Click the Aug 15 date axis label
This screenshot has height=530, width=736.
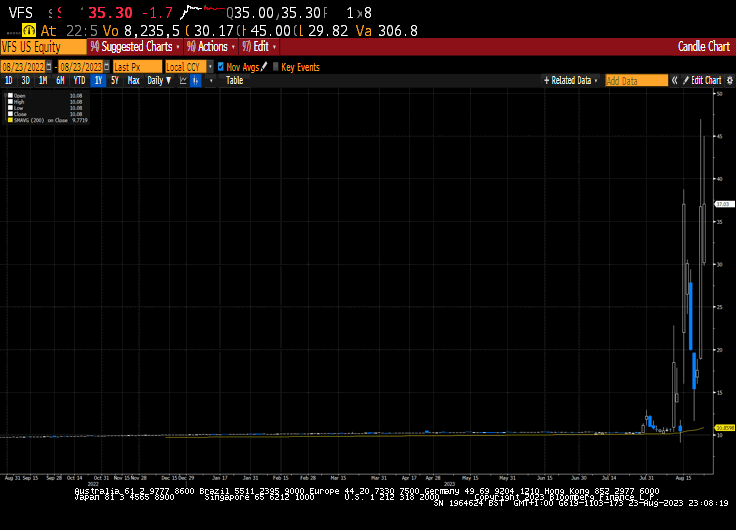pyautogui.click(x=683, y=478)
